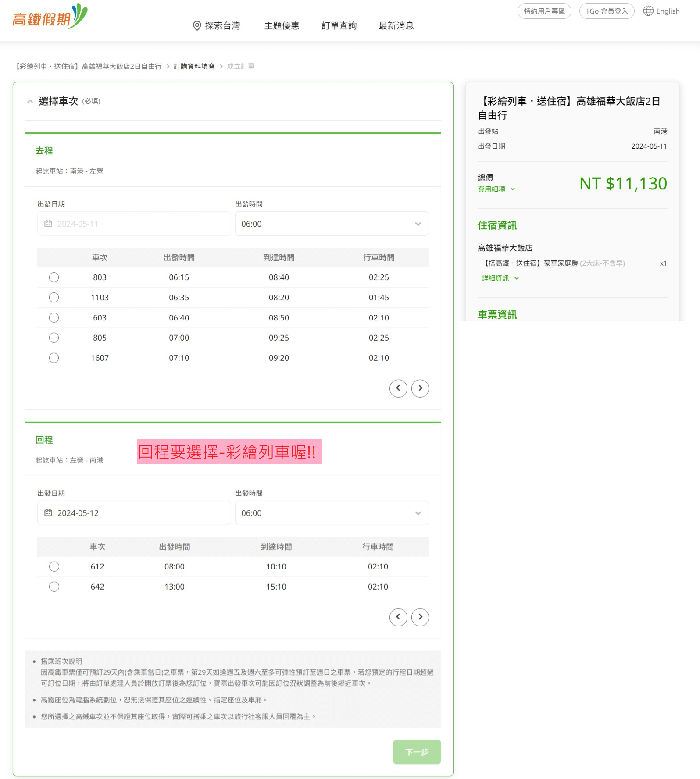Click the globe icon next to English
Image resolution: width=700 pixels, height=779 pixels.
click(648, 11)
